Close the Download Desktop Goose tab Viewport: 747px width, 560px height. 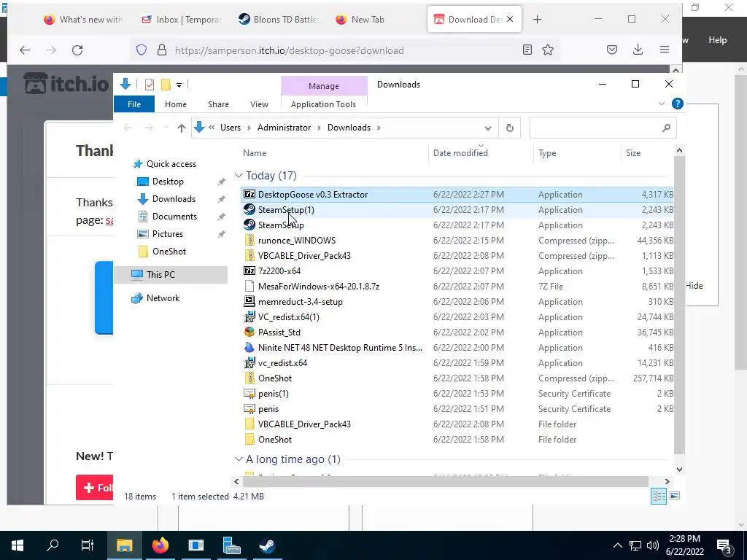click(510, 20)
